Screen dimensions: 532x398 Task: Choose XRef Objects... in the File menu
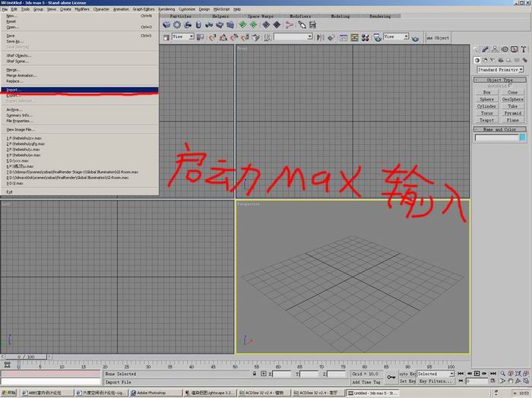79,55
